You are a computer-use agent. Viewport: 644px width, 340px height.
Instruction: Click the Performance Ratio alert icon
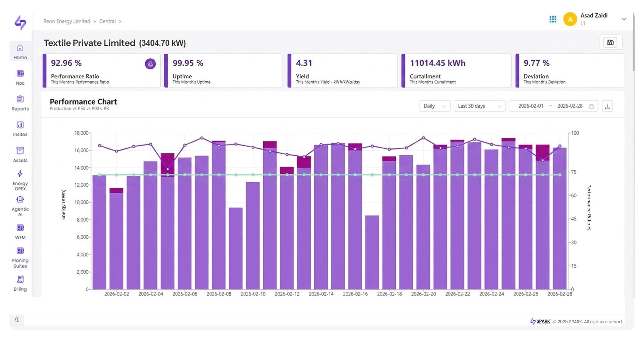coord(150,64)
